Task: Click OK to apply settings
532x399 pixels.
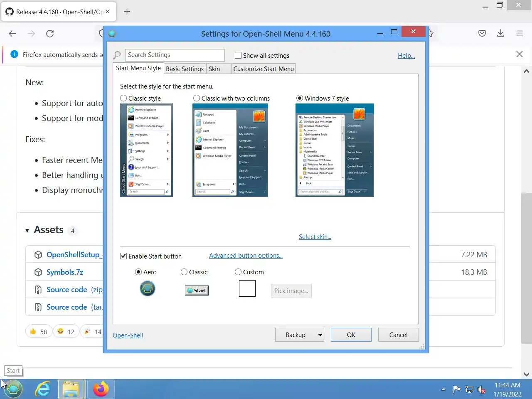Action: point(351,335)
